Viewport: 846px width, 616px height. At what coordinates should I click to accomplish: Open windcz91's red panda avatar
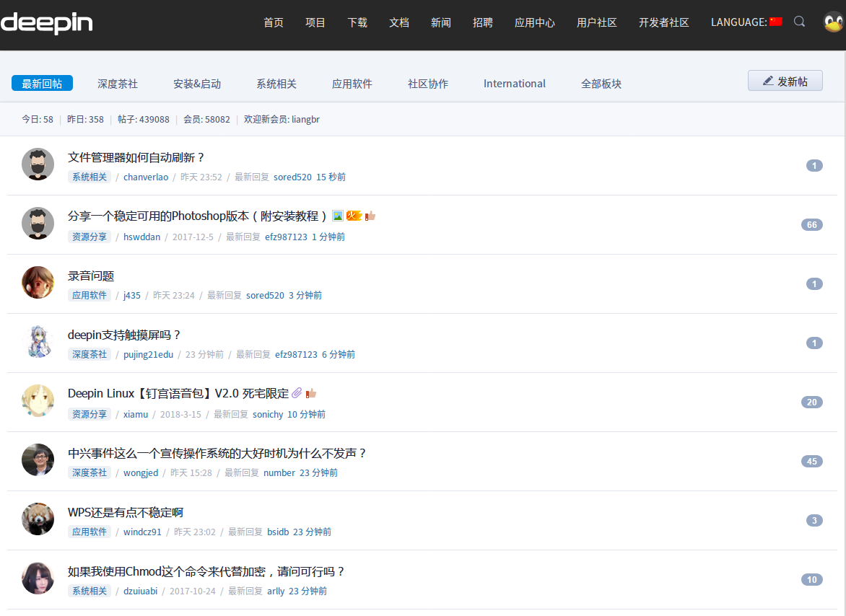38,519
